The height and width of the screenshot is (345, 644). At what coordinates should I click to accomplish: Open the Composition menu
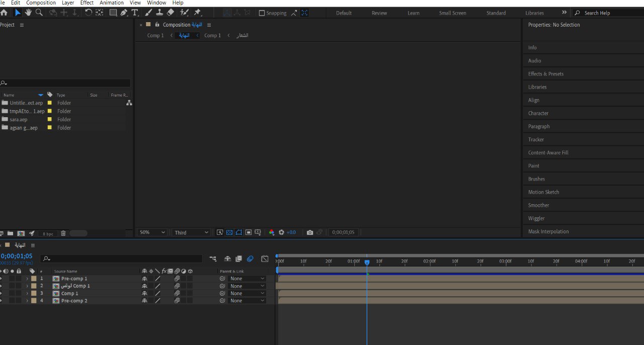click(40, 3)
